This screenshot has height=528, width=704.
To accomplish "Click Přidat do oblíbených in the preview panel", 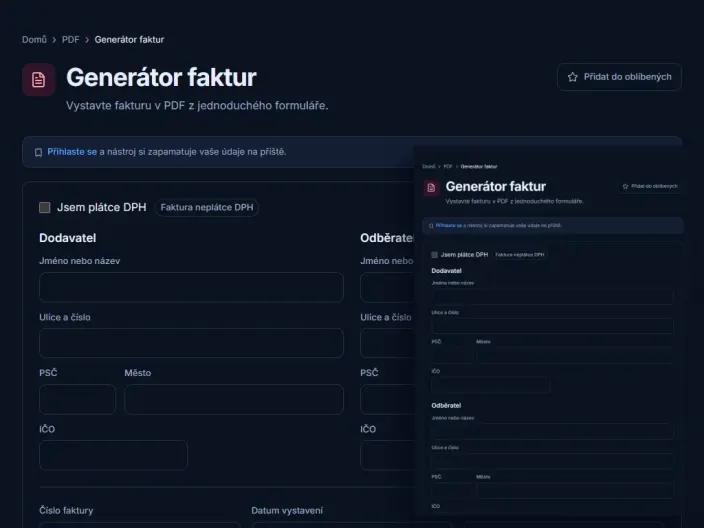I will (x=651, y=186).
